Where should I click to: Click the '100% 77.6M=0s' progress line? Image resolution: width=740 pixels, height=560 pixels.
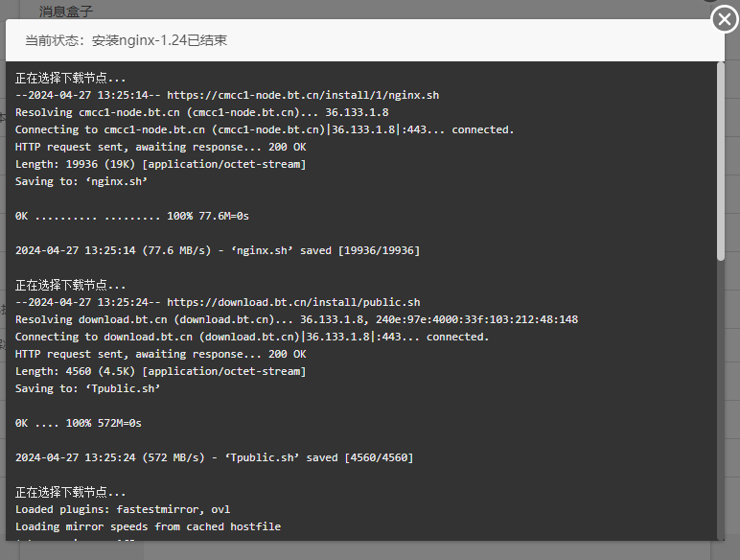pos(132,216)
